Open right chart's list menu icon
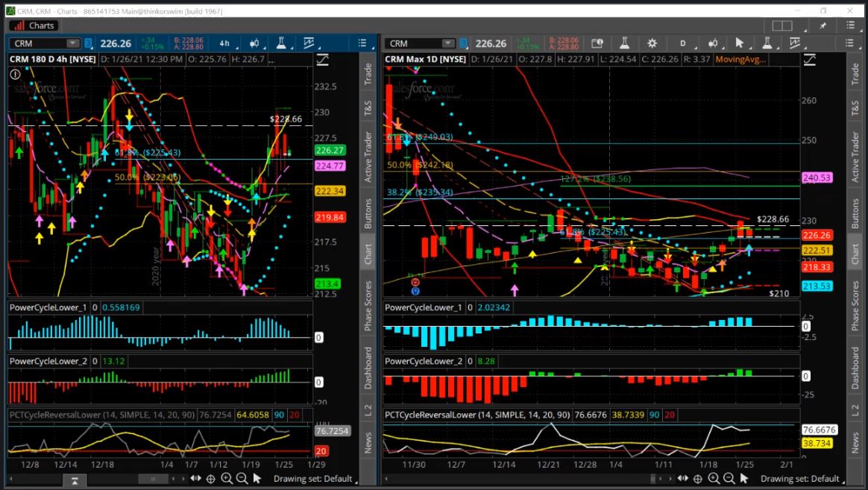This screenshot has width=868, height=490. [x=850, y=43]
